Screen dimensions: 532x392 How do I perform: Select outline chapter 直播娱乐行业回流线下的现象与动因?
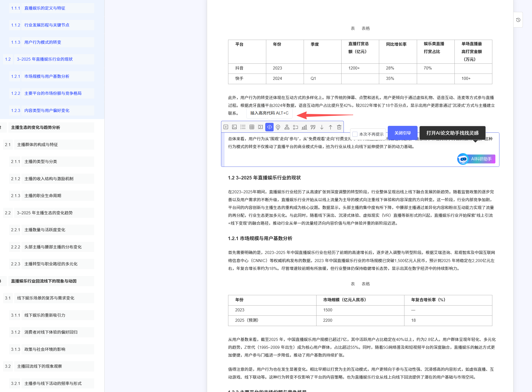click(x=44, y=281)
